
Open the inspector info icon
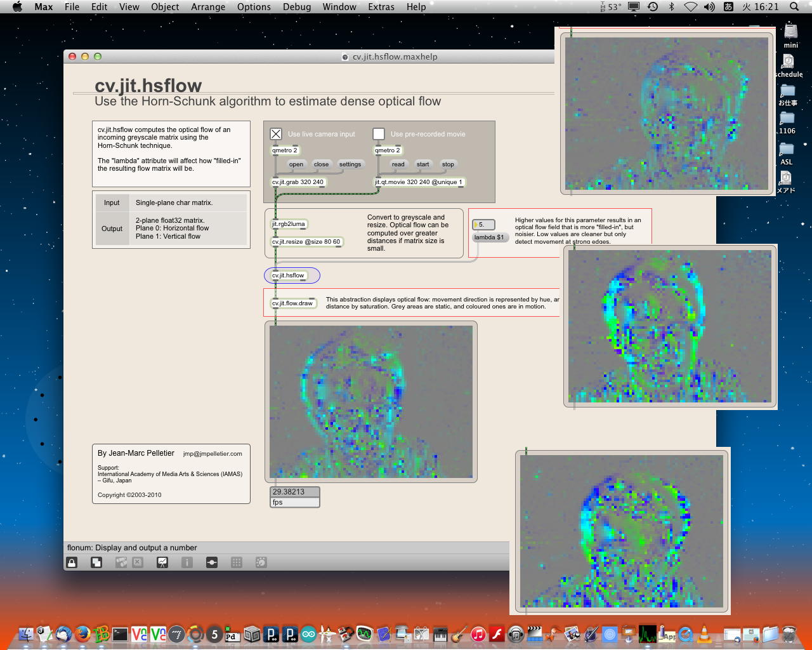click(187, 562)
